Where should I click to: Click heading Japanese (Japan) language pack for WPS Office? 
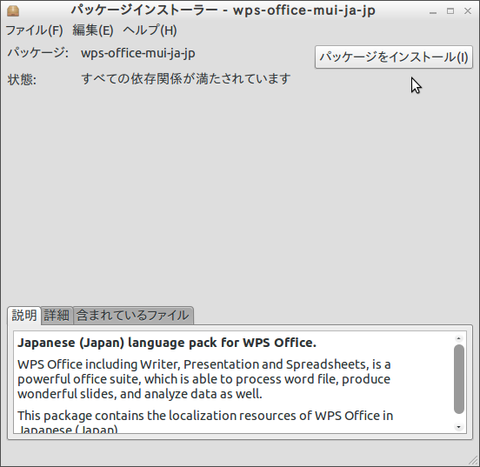(167, 343)
